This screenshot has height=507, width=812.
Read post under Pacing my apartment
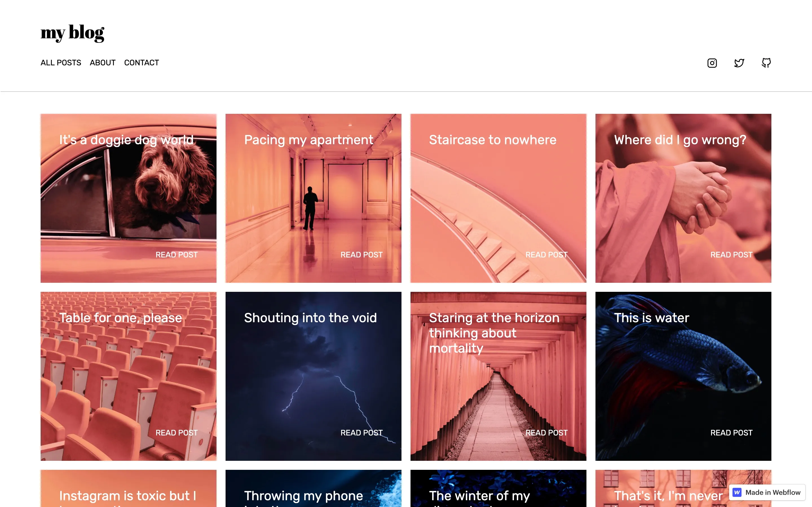[x=361, y=255]
